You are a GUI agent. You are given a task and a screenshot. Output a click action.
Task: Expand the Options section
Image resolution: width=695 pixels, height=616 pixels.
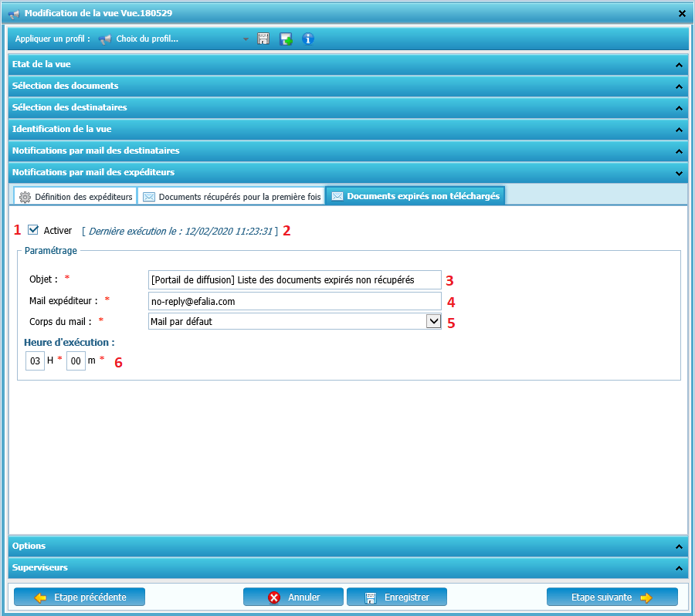coord(347,546)
